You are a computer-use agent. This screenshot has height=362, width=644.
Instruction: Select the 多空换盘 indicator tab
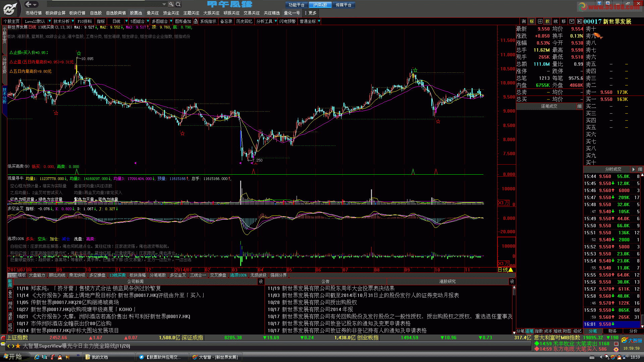coord(97,275)
